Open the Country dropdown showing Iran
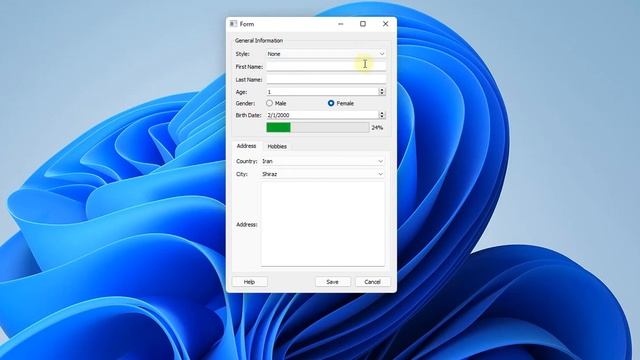 [322, 161]
